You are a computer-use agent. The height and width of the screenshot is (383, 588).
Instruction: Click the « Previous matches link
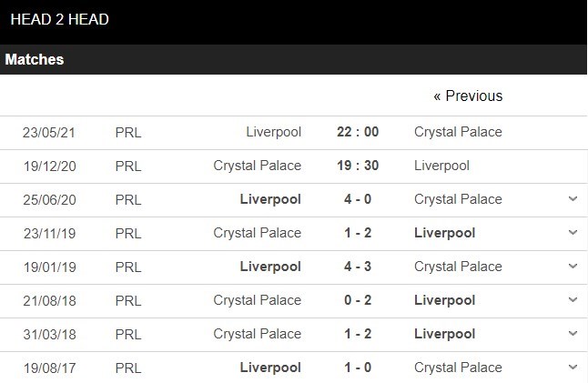[x=468, y=96]
